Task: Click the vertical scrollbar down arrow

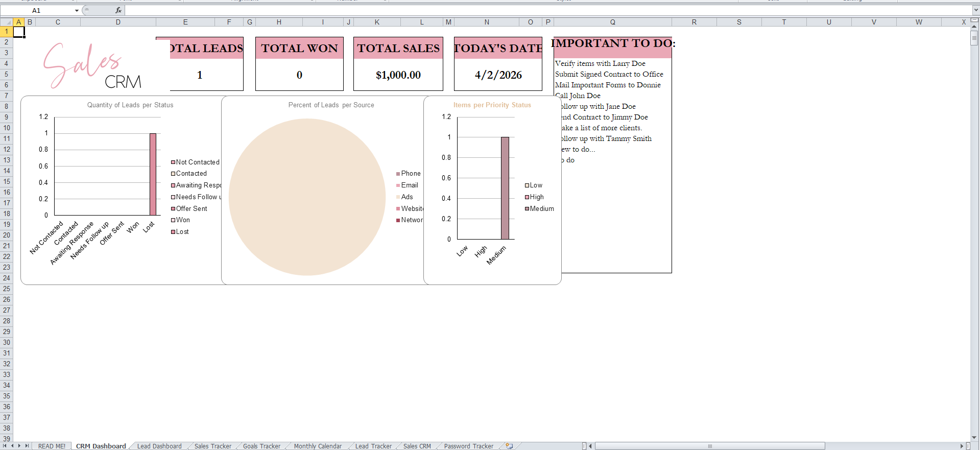Action: (x=974, y=438)
